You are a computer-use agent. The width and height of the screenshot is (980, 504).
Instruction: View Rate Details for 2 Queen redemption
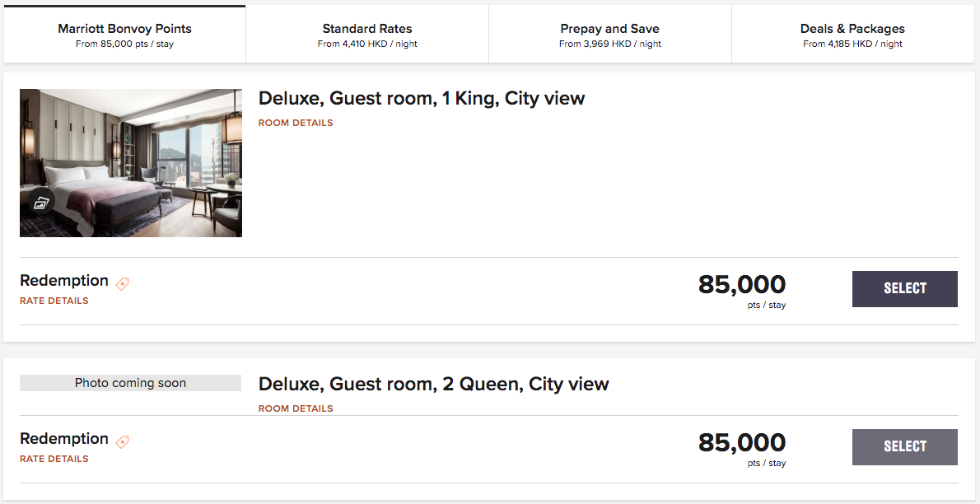tap(54, 459)
